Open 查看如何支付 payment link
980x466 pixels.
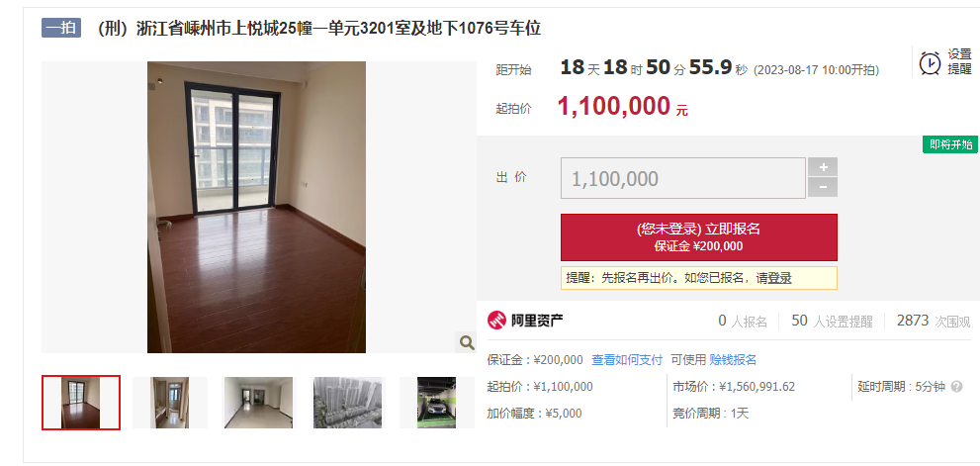(627, 360)
